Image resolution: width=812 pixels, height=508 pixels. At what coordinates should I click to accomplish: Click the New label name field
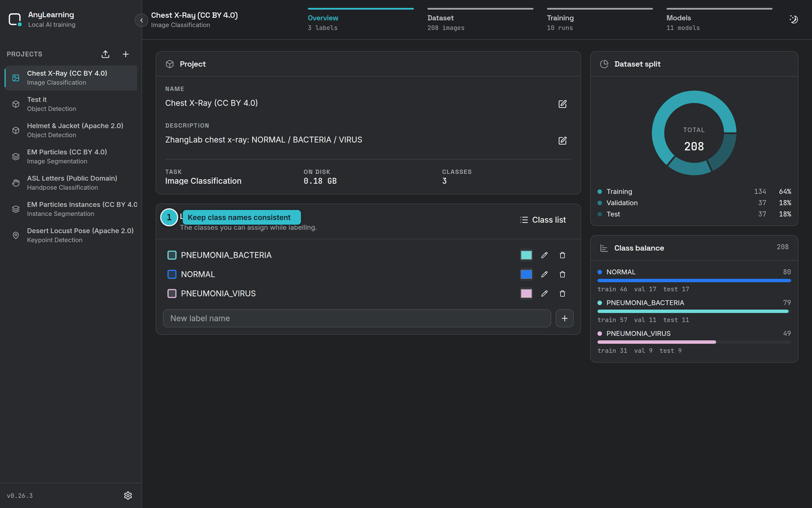[x=357, y=319]
